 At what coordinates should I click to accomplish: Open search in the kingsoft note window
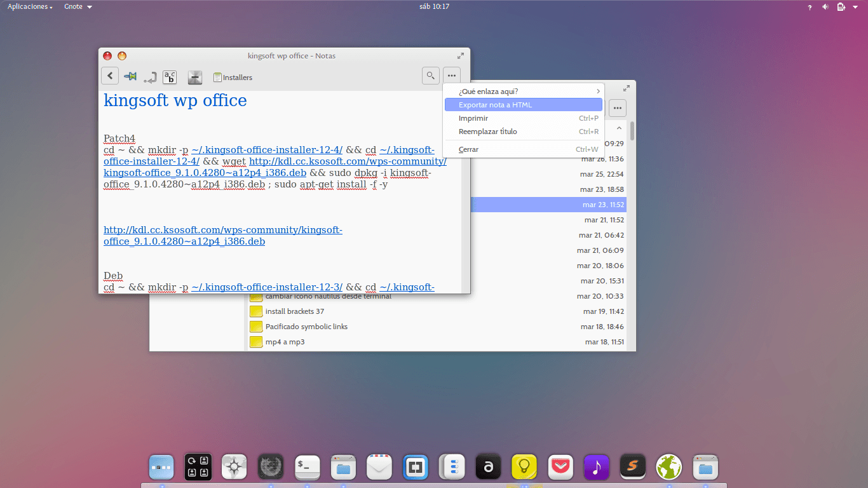coord(431,76)
